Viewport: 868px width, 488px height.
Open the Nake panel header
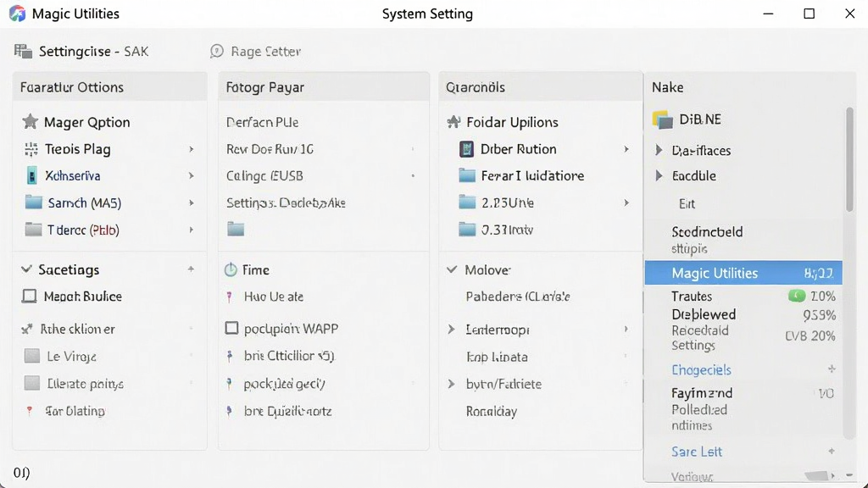click(x=750, y=87)
